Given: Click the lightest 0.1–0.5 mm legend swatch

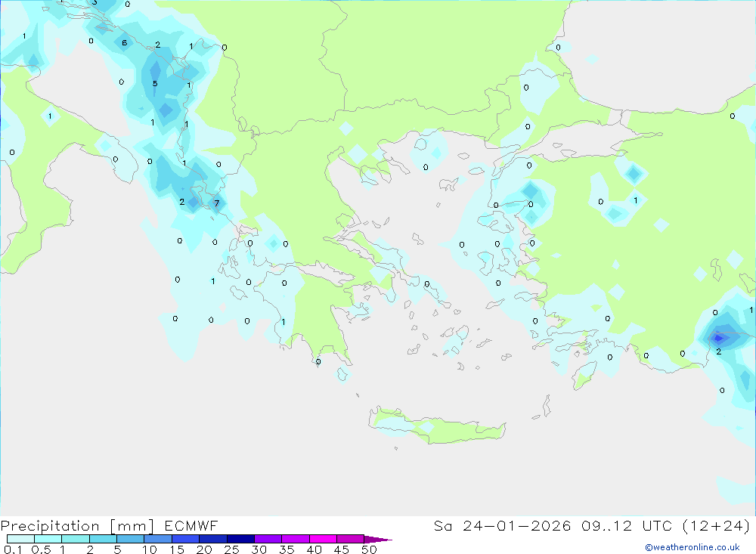Looking at the screenshot, I should tap(20, 539).
